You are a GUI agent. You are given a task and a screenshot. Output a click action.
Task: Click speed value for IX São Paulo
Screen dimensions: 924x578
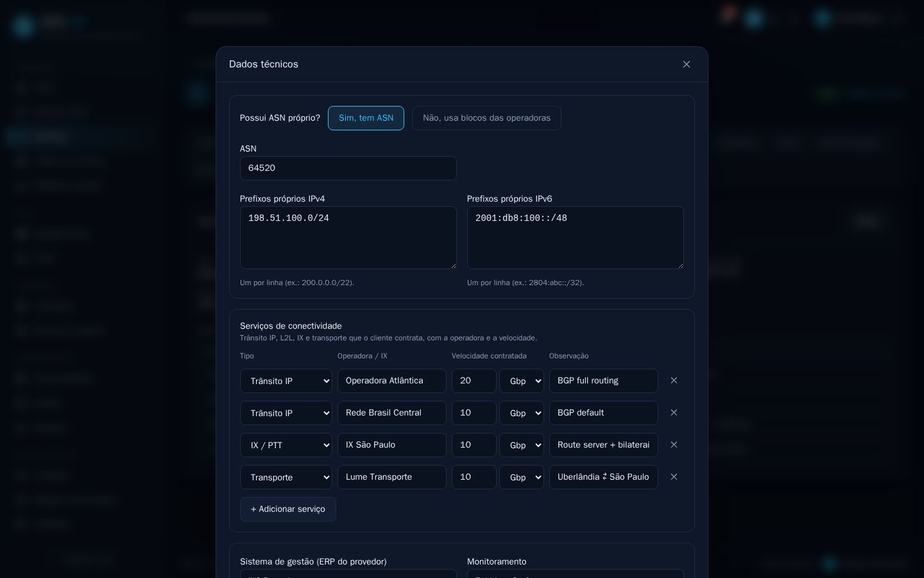pos(474,445)
